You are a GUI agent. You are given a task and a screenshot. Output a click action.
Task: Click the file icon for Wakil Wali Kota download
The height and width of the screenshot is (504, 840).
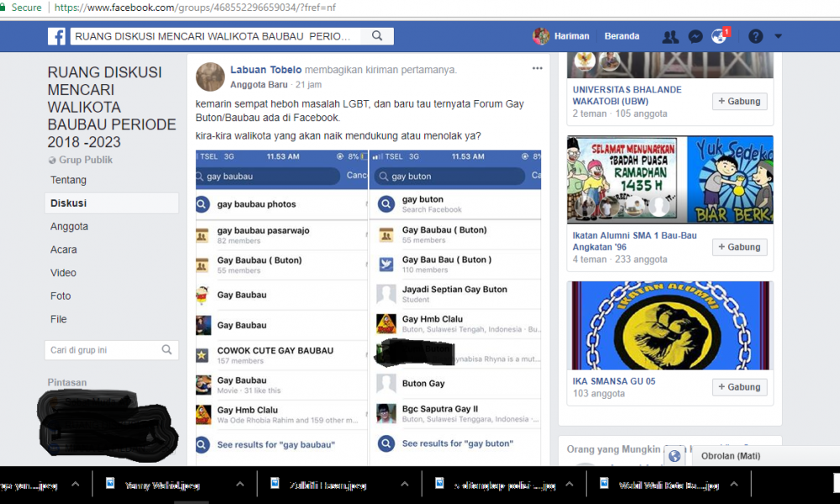(604, 483)
